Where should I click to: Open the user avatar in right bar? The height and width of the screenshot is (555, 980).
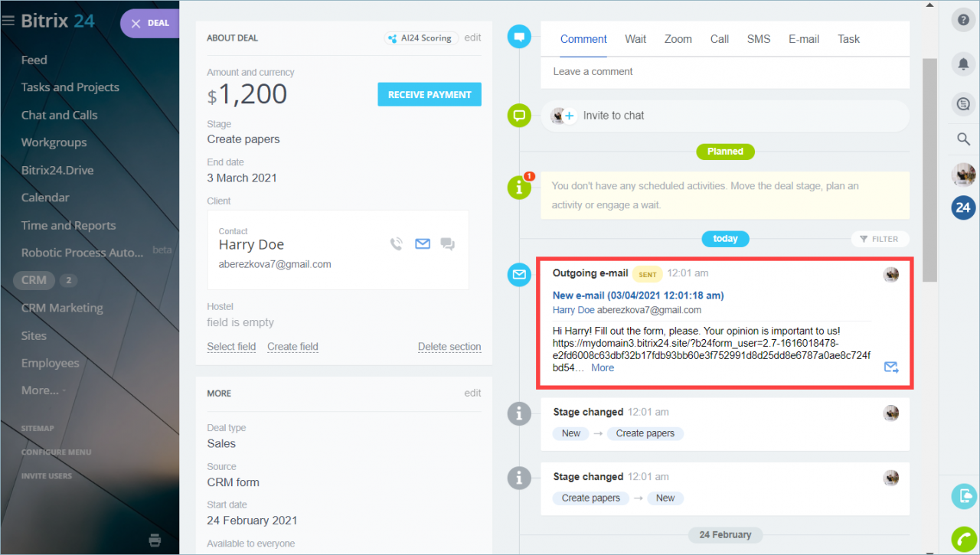[x=963, y=175]
